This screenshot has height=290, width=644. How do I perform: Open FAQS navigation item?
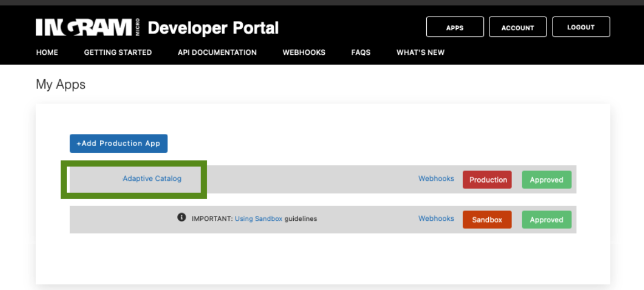coord(361,53)
